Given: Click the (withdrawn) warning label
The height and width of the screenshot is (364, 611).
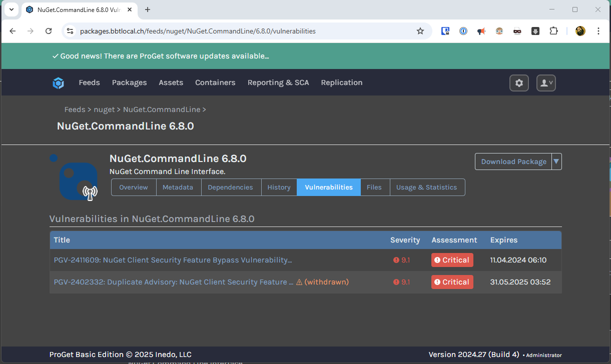Looking at the screenshot, I should [x=322, y=282].
